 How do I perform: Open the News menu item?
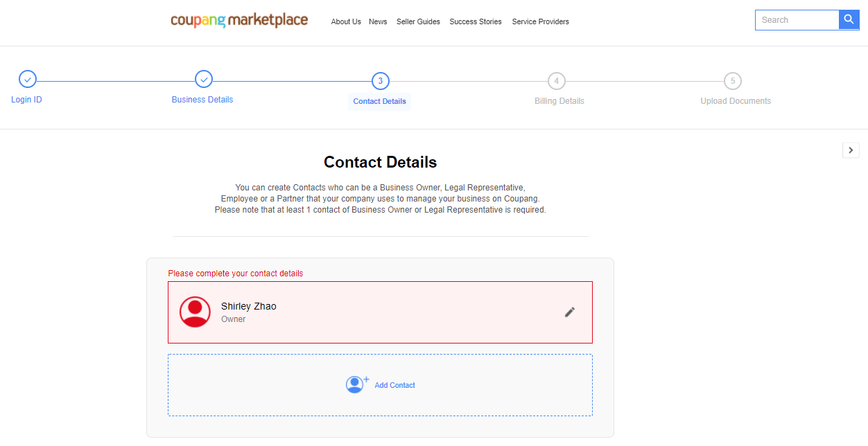378,21
